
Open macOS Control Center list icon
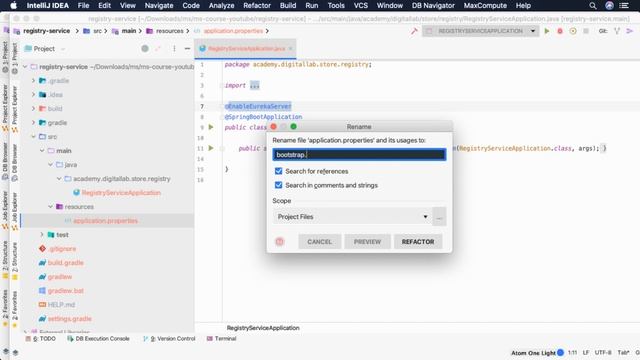(x=624, y=6)
